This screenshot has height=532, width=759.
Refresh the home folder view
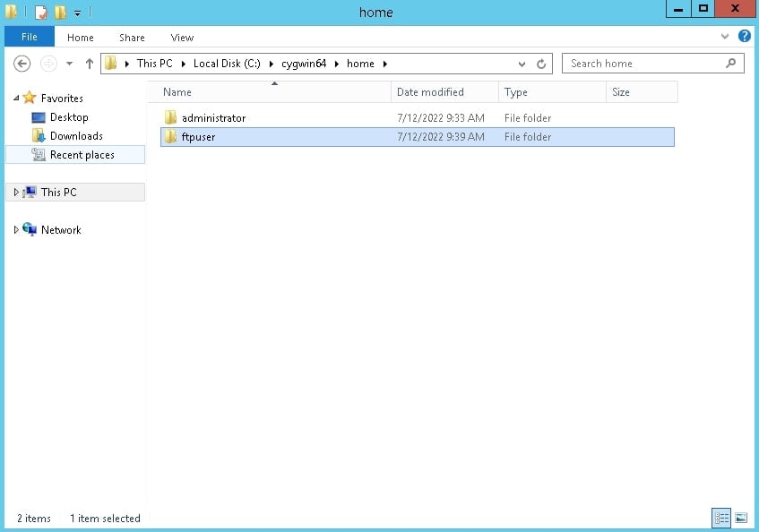(541, 64)
